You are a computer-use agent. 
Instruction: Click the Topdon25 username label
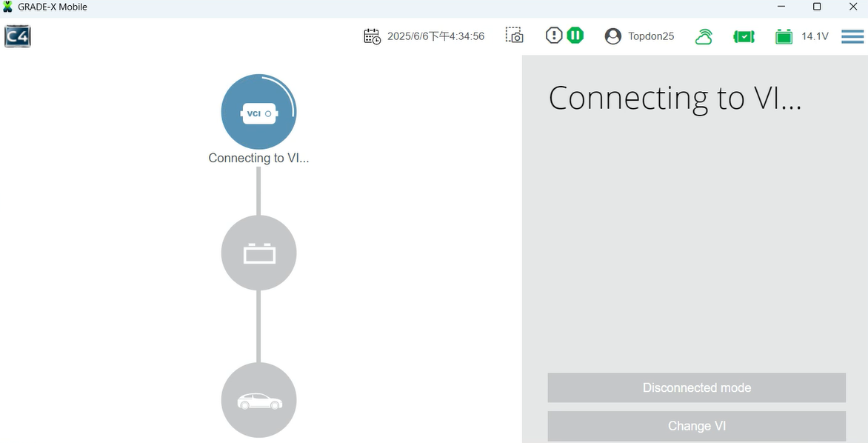coord(651,36)
